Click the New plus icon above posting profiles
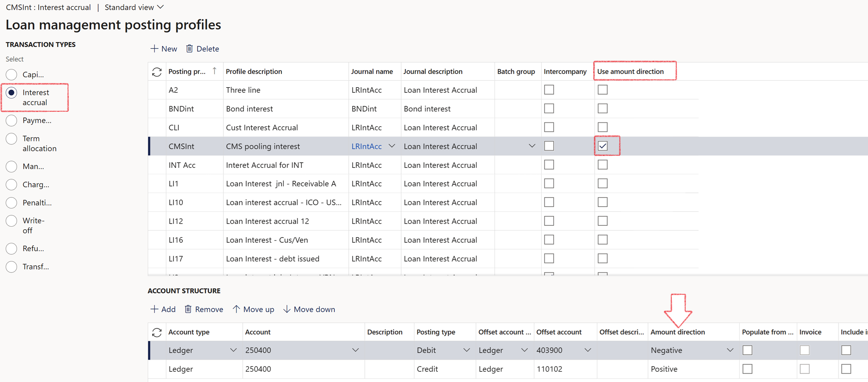The height and width of the screenshot is (382, 868). 154,49
